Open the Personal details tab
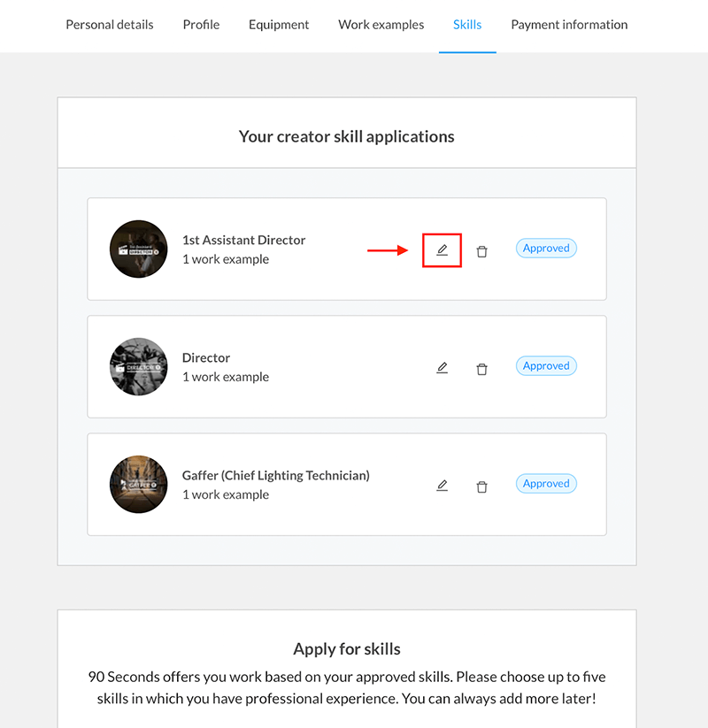708x728 pixels. click(110, 25)
